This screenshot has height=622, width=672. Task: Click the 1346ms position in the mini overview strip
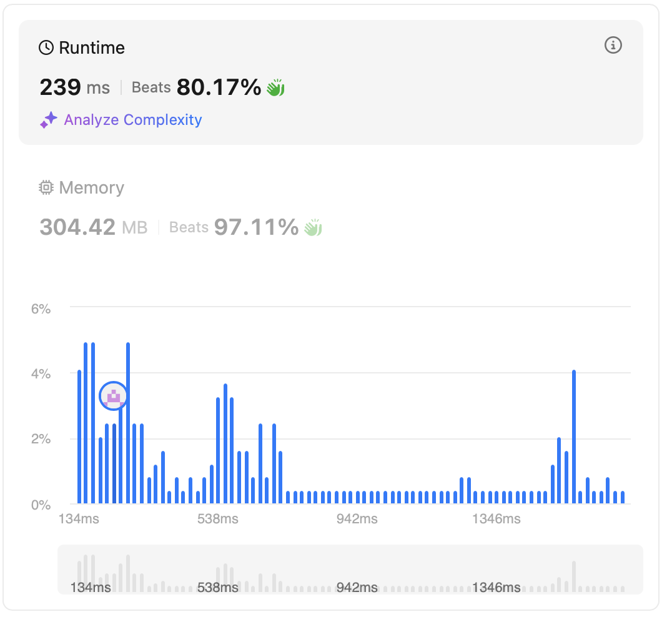pos(497,587)
